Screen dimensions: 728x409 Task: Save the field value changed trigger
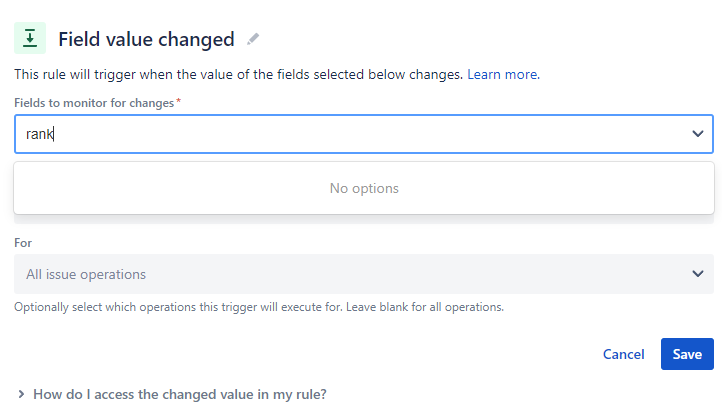(x=687, y=354)
